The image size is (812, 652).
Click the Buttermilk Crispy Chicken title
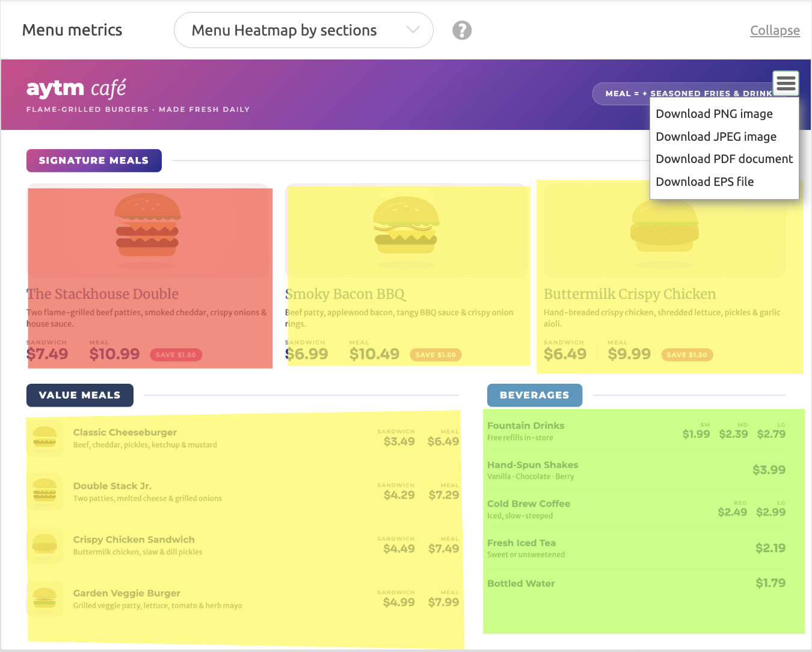tap(630, 294)
